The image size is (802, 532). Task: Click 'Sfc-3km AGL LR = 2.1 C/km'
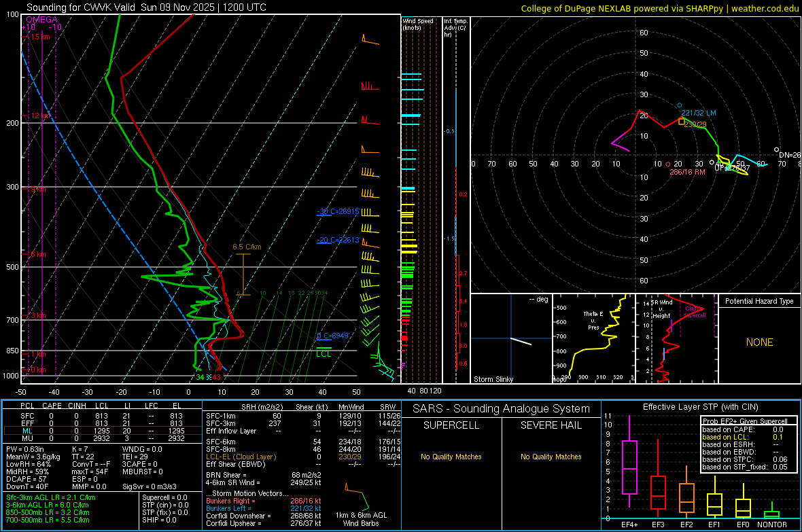[51, 497]
